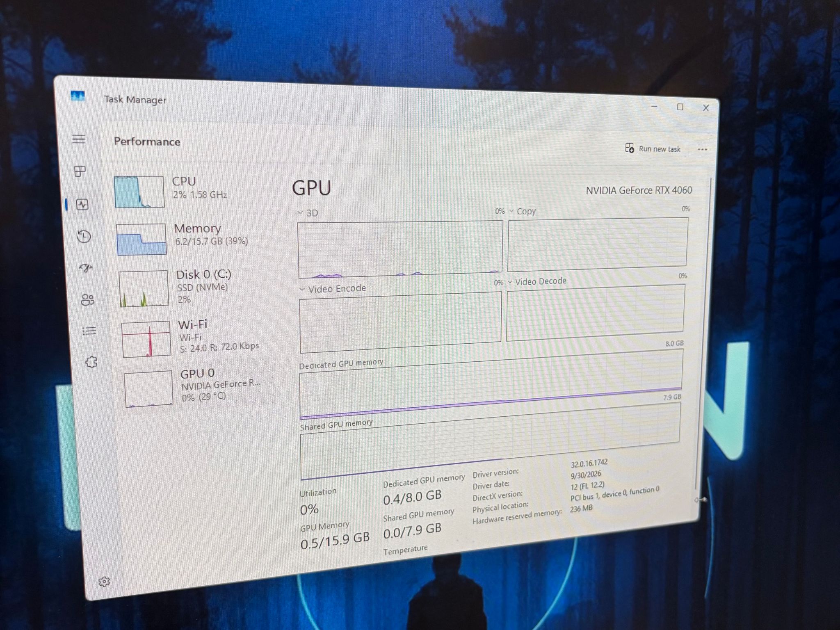
Task: Click the 0.5/15.9 GB GPU Memory value
Action: tap(335, 541)
